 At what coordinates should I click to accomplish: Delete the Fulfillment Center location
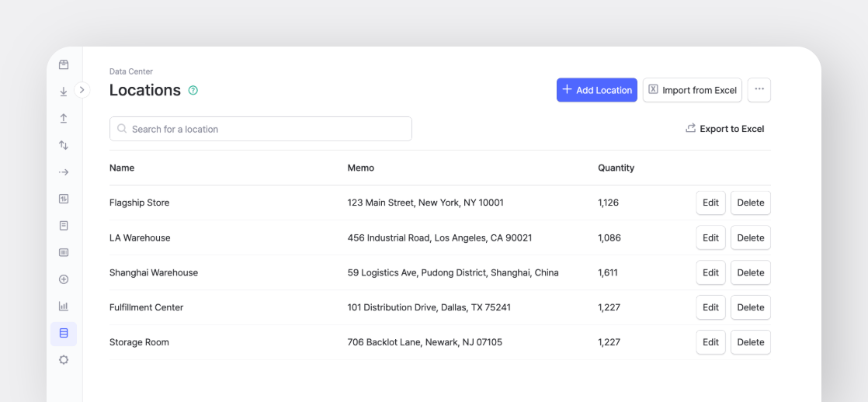point(751,307)
